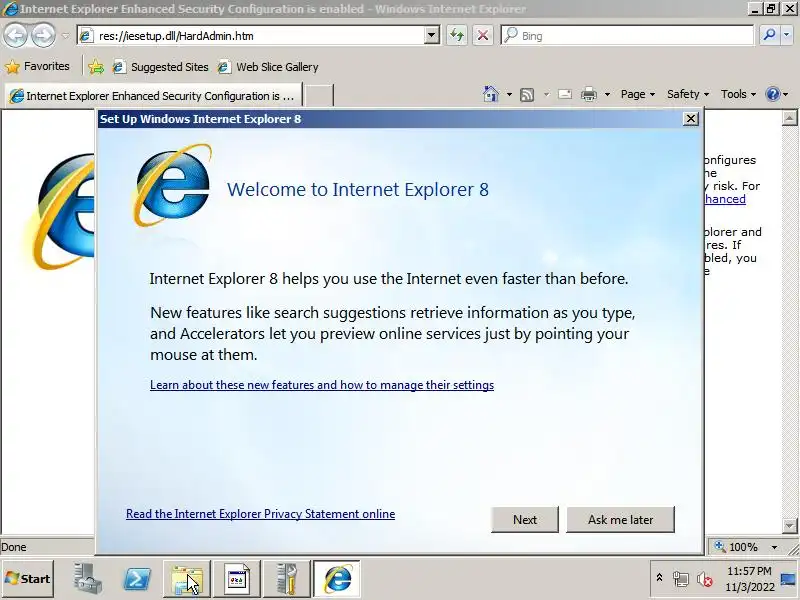Click the page scrollbar down arrow

[x=789, y=525]
